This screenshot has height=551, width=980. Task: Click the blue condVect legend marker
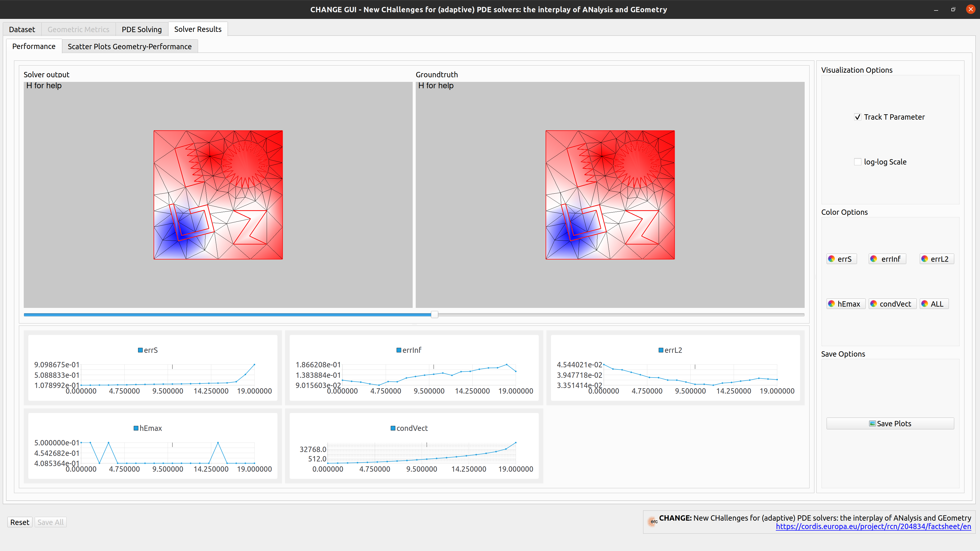click(x=393, y=428)
